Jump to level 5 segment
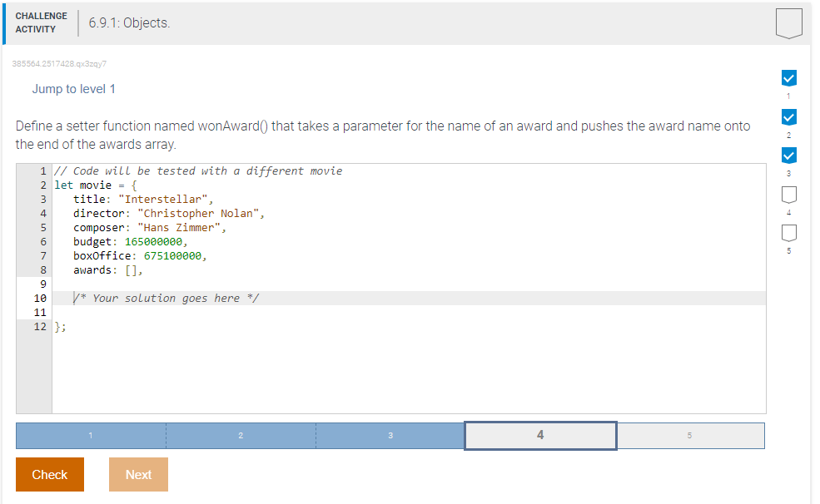This screenshot has width=820, height=504. (x=690, y=435)
